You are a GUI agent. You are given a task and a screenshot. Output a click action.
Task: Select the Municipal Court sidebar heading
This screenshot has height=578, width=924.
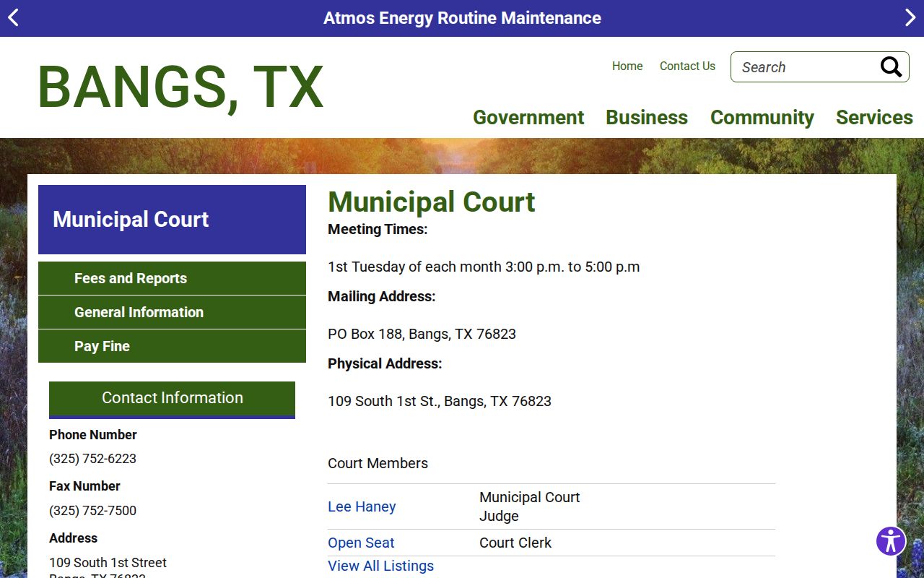click(172, 220)
